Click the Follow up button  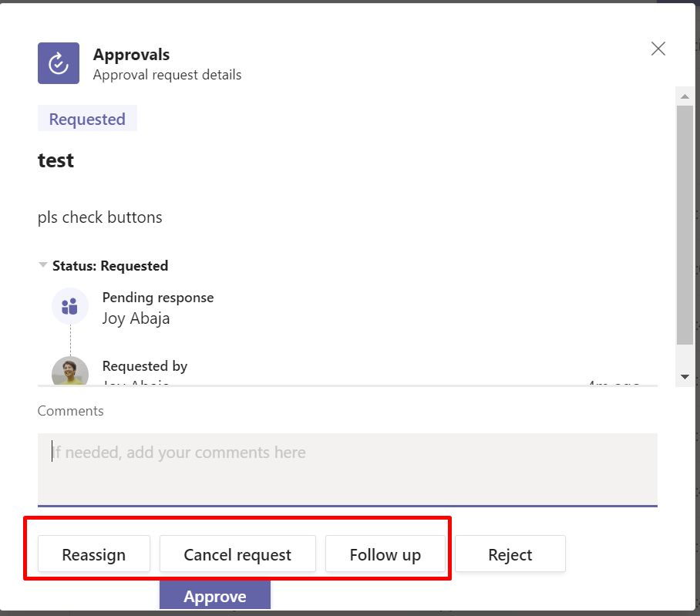[x=385, y=554]
